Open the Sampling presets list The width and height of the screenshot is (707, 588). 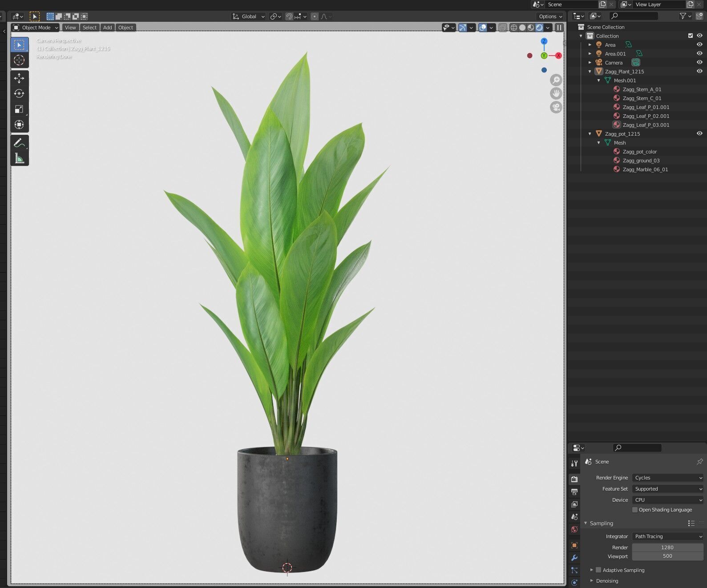[691, 524]
